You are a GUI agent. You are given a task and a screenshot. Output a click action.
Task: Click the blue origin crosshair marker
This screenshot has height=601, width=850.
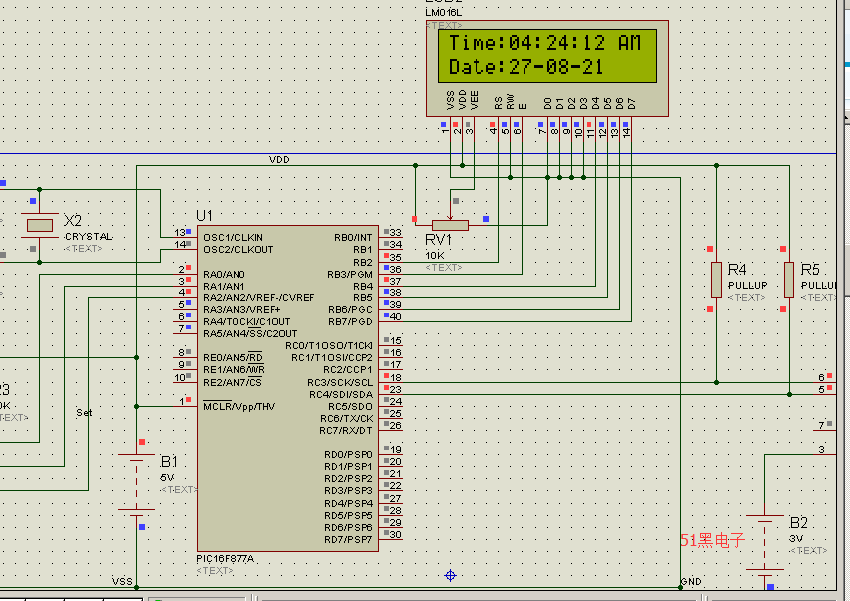pos(450,576)
